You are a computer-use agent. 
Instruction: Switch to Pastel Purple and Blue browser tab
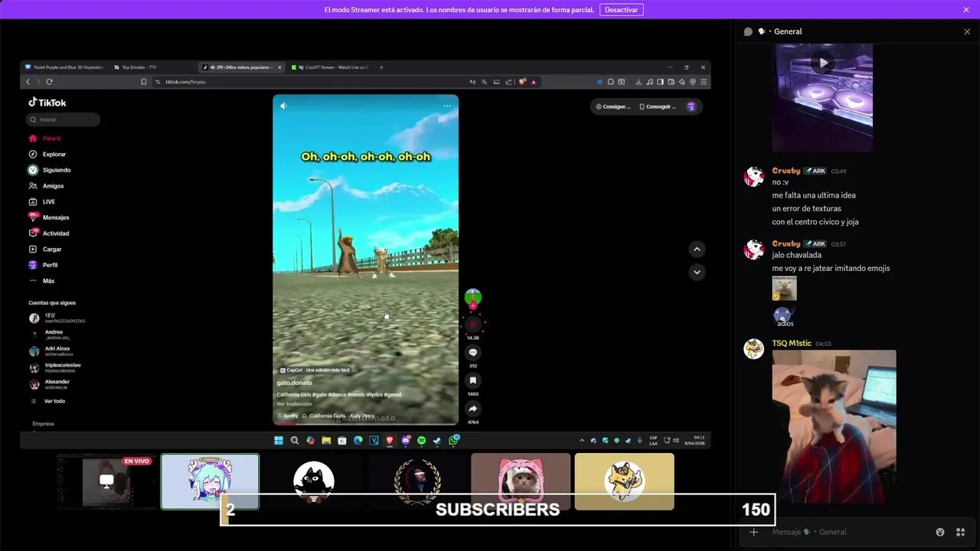[x=64, y=67]
